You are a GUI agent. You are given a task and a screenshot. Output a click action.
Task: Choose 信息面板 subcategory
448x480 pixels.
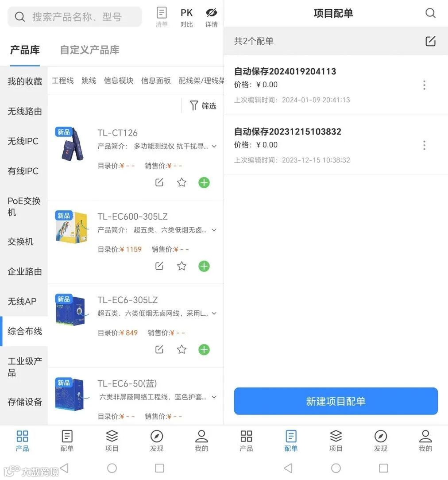[x=156, y=81]
